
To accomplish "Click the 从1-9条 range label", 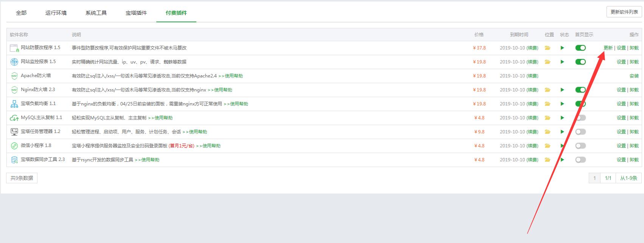I will coord(628,178).
